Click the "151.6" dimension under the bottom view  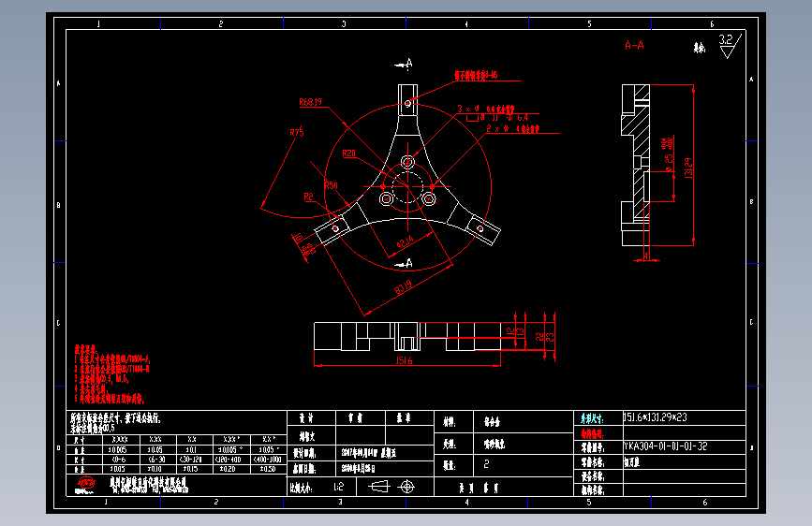(x=404, y=360)
